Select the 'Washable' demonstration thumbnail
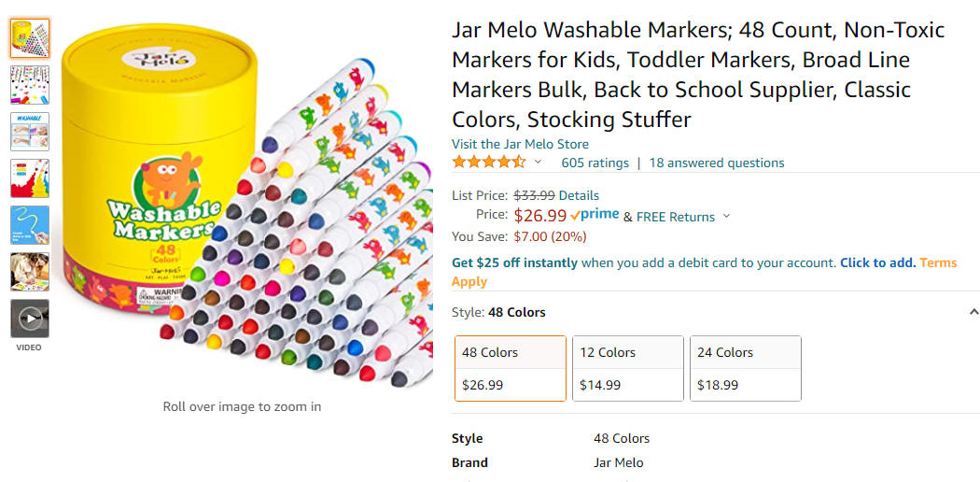 click(x=29, y=132)
